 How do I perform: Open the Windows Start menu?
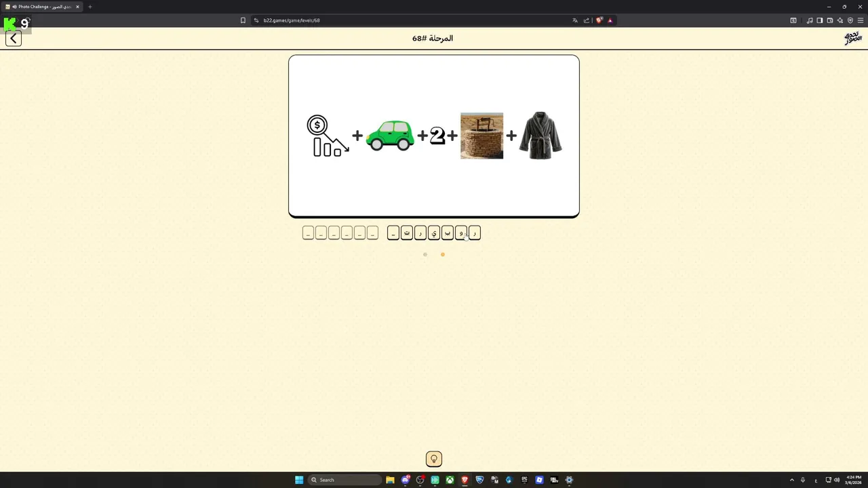point(299,480)
